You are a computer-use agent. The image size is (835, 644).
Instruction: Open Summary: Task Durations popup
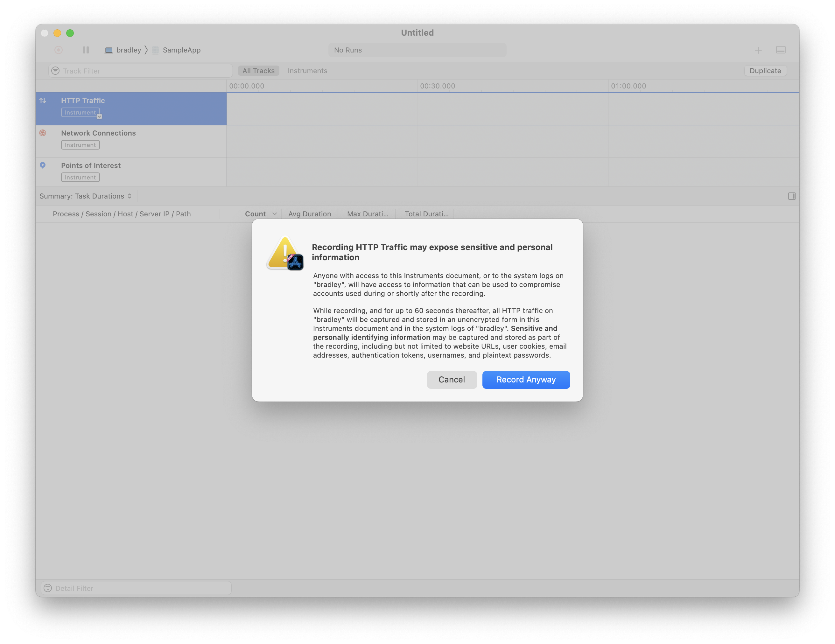[86, 196]
